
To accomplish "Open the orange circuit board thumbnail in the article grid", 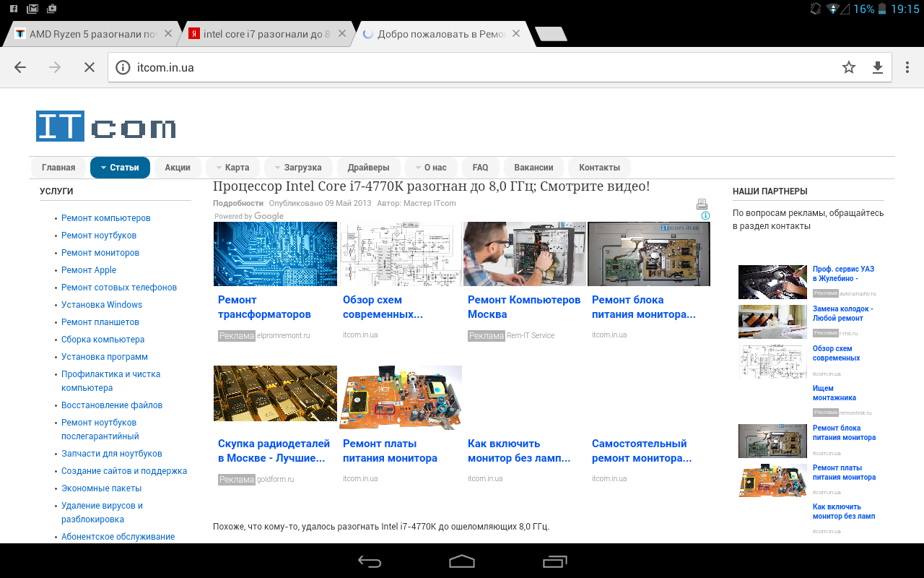I will [400, 397].
